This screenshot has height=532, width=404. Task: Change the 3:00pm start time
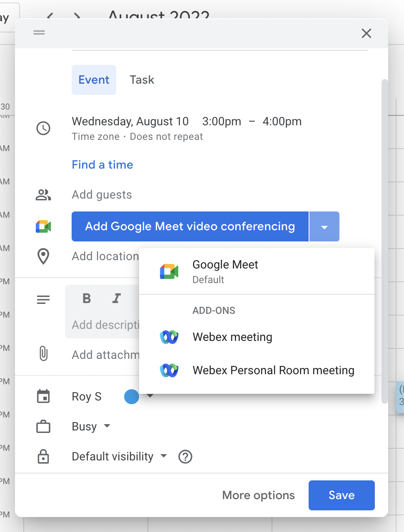pyautogui.click(x=222, y=122)
